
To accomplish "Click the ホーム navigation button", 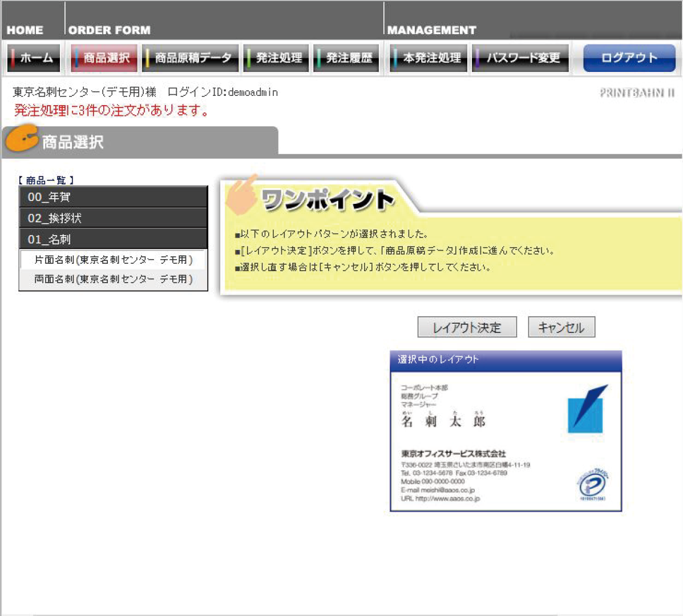I will coord(34,58).
